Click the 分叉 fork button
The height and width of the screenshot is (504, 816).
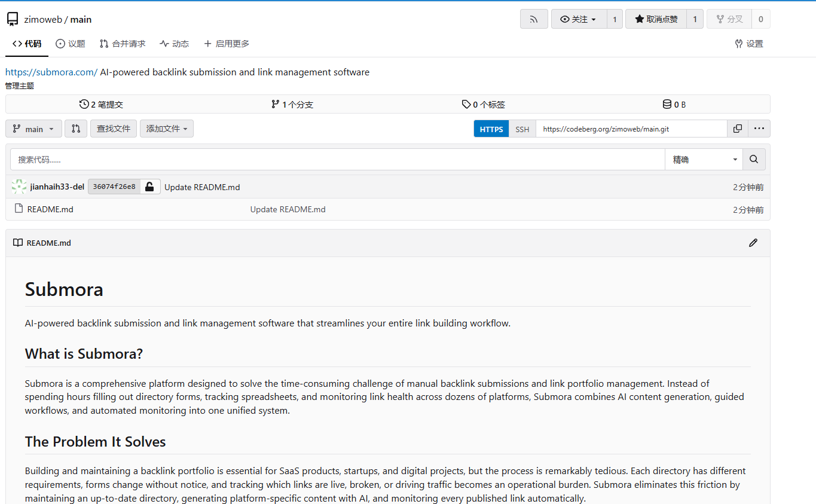coord(729,19)
